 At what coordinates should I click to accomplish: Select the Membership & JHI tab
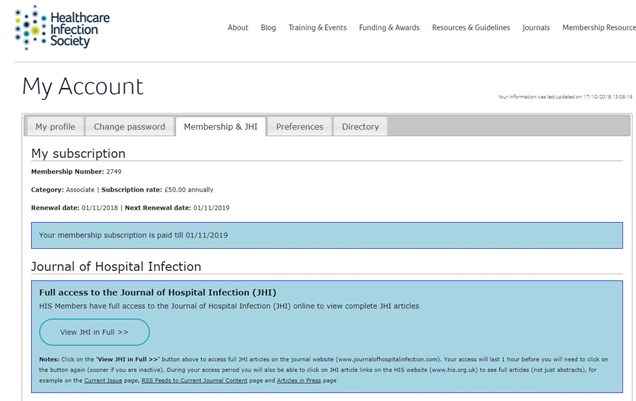click(221, 127)
